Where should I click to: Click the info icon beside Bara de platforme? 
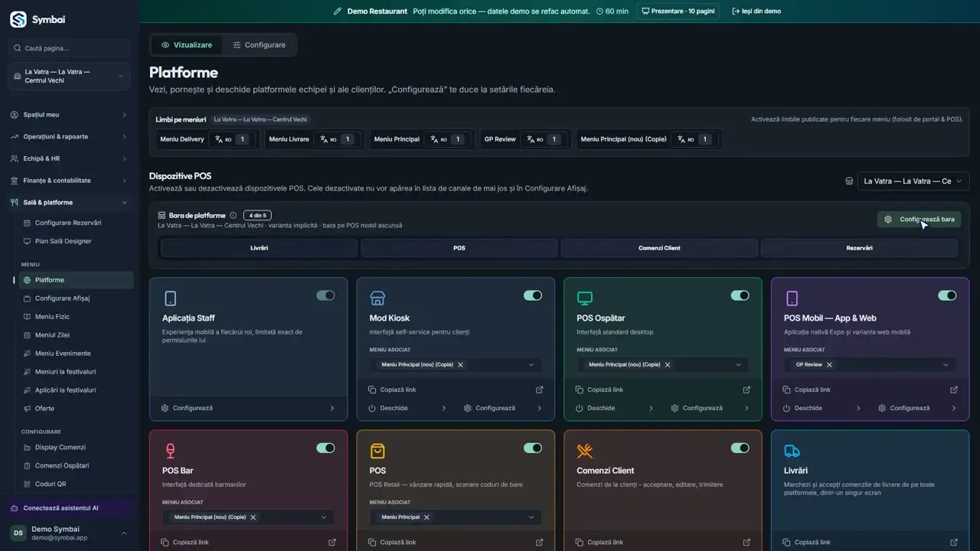[x=234, y=216]
